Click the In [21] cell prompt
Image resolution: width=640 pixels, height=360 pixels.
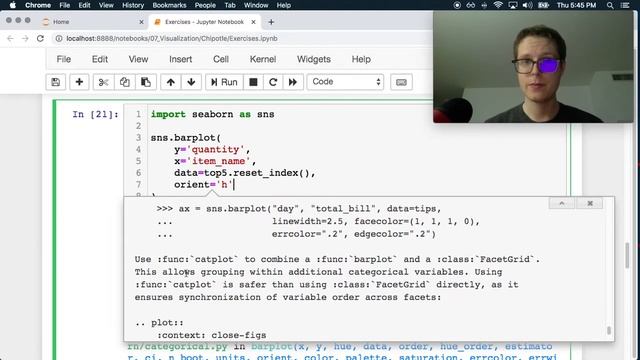96,114
